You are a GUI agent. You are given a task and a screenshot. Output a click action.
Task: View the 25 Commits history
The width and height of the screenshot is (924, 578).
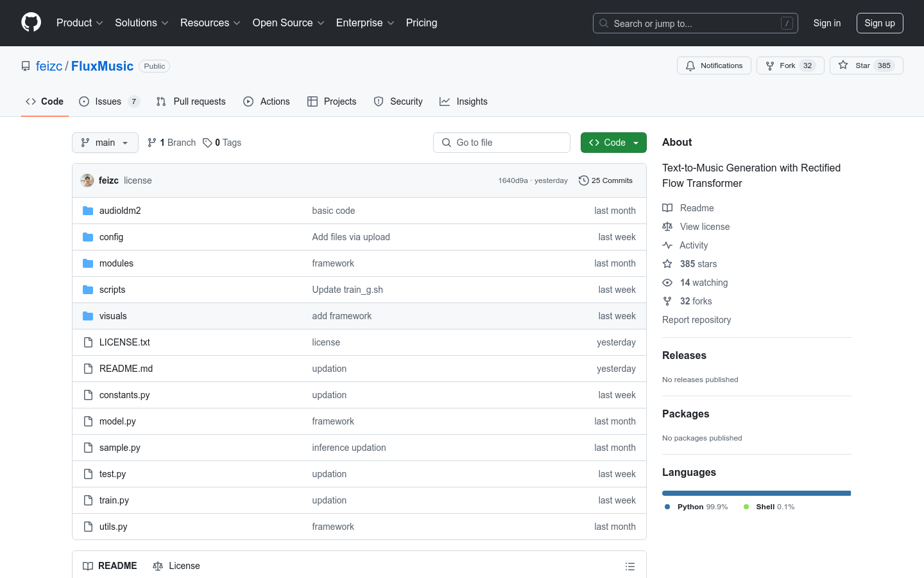(605, 180)
